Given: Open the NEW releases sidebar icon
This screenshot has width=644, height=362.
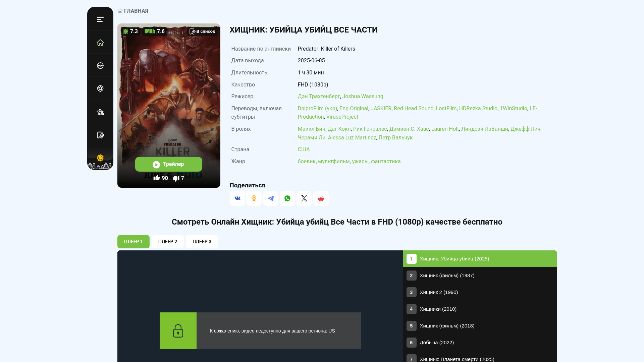Looking at the screenshot, I should [100, 66].
